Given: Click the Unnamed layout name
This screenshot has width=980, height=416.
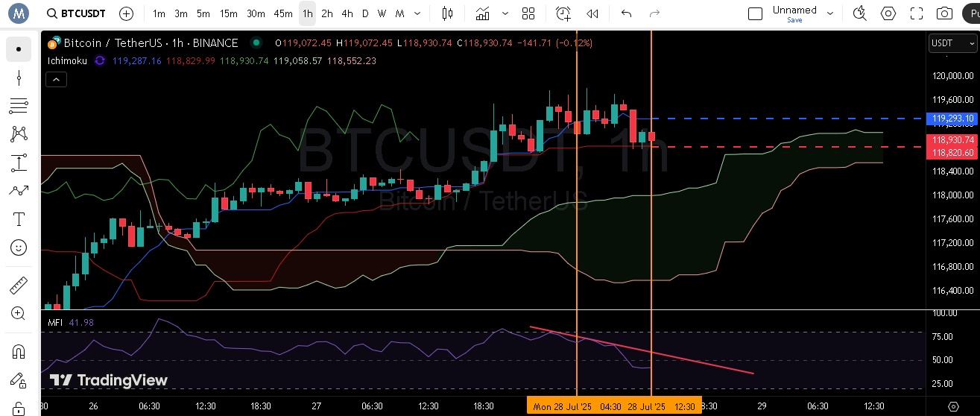Looking at the screenshot, I should (794, 10).
